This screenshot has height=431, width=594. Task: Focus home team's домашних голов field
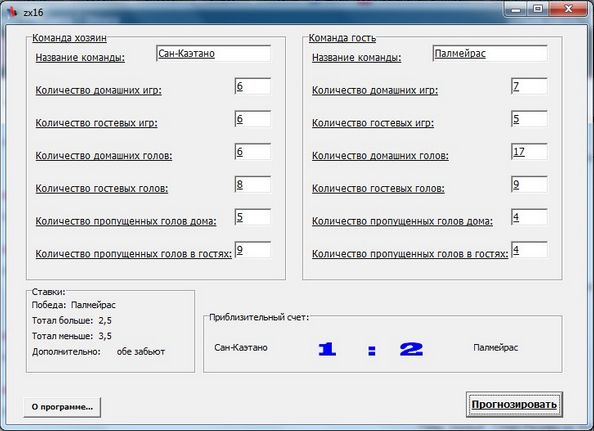tap(253, 151)
